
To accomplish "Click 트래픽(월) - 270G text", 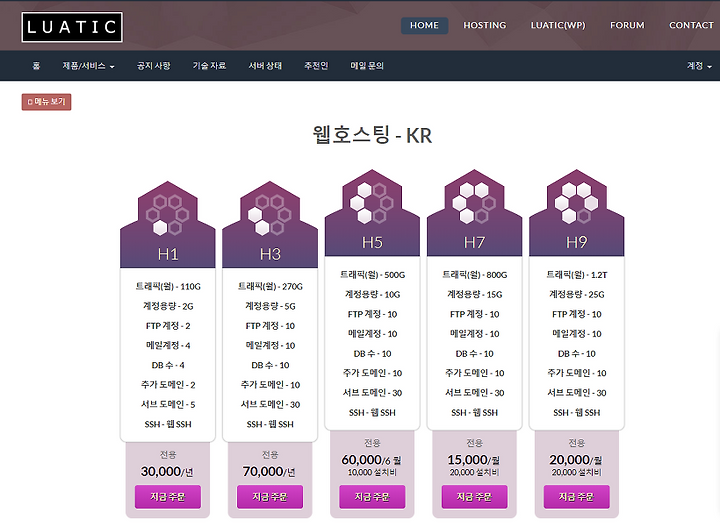I will pos(270,286).
